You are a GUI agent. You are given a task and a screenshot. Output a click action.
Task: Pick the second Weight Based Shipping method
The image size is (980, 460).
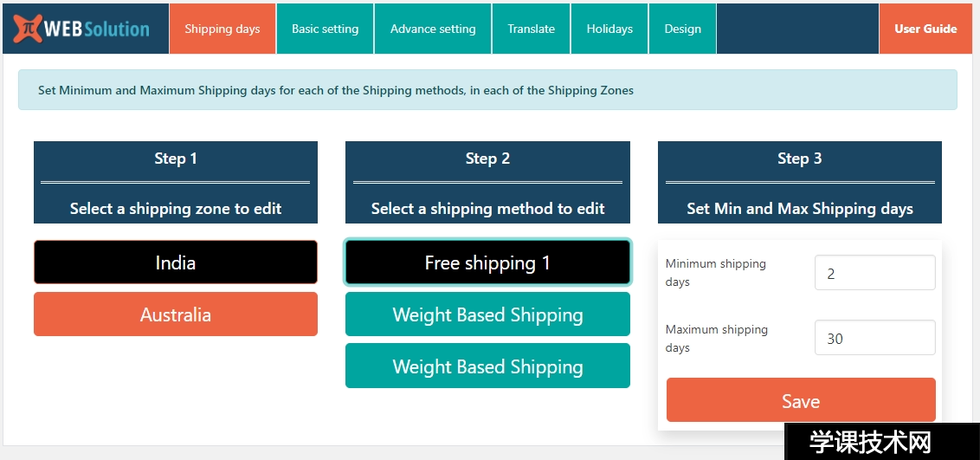coord(487,366)
